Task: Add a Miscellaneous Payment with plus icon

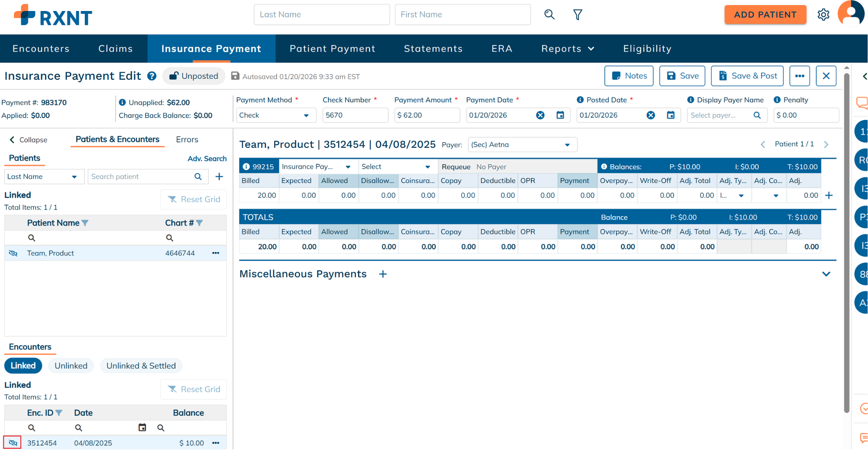Action: click(383, 274)
